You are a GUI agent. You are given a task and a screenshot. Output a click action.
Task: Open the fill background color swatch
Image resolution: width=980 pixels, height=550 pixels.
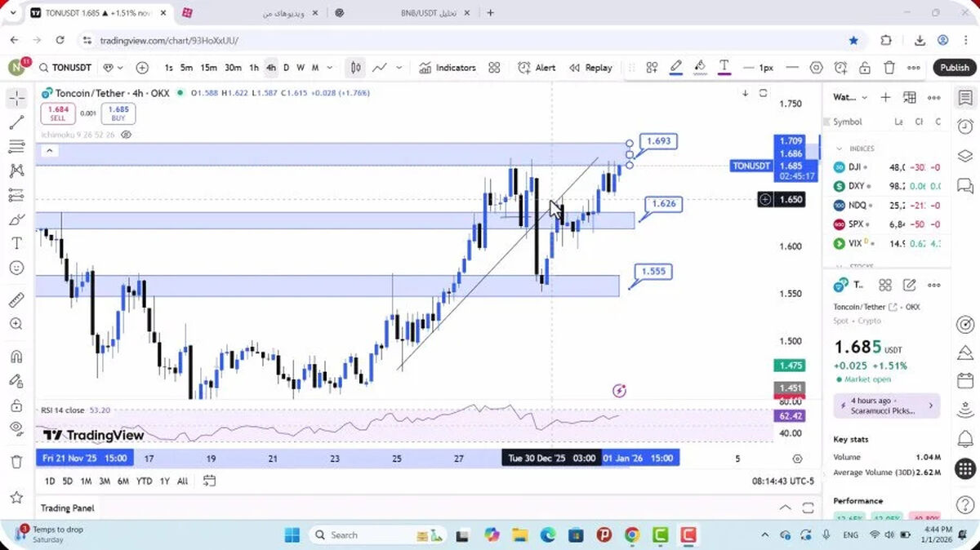pos(700,68)
